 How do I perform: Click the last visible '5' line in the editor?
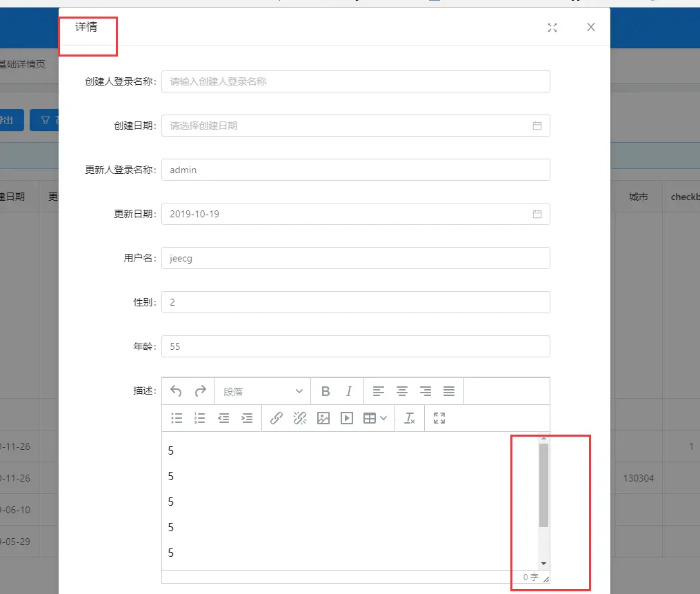point(170,553)
